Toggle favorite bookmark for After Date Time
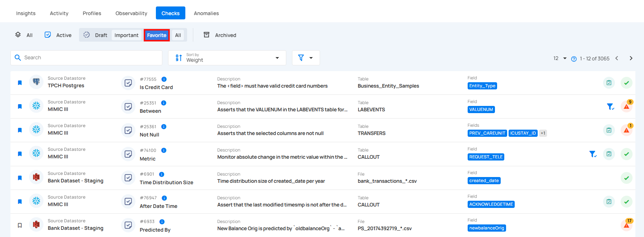The height and width of the screenshot is (237, 644). pyautogui.click(x=20, y=202)
